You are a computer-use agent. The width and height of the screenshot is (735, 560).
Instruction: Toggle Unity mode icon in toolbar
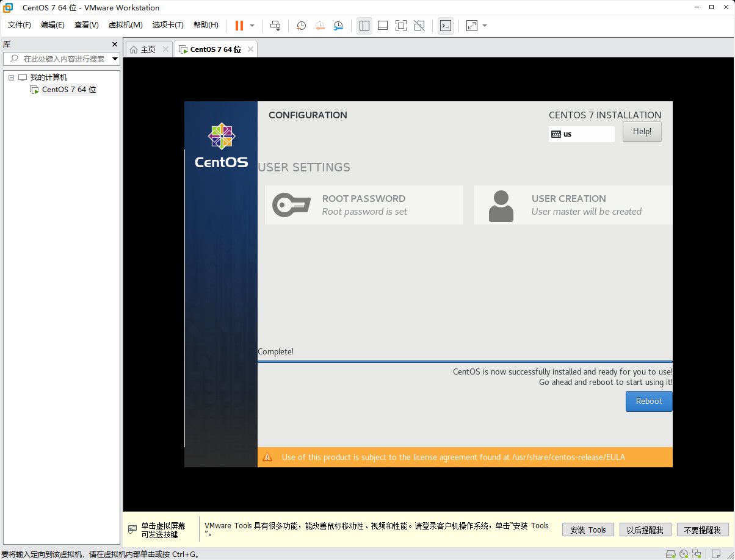419,26
